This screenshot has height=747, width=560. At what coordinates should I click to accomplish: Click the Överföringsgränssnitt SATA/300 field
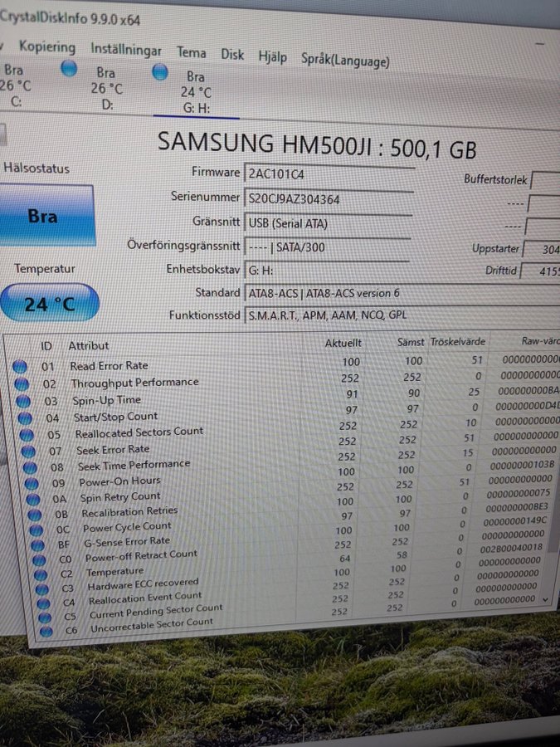(328, 247)
